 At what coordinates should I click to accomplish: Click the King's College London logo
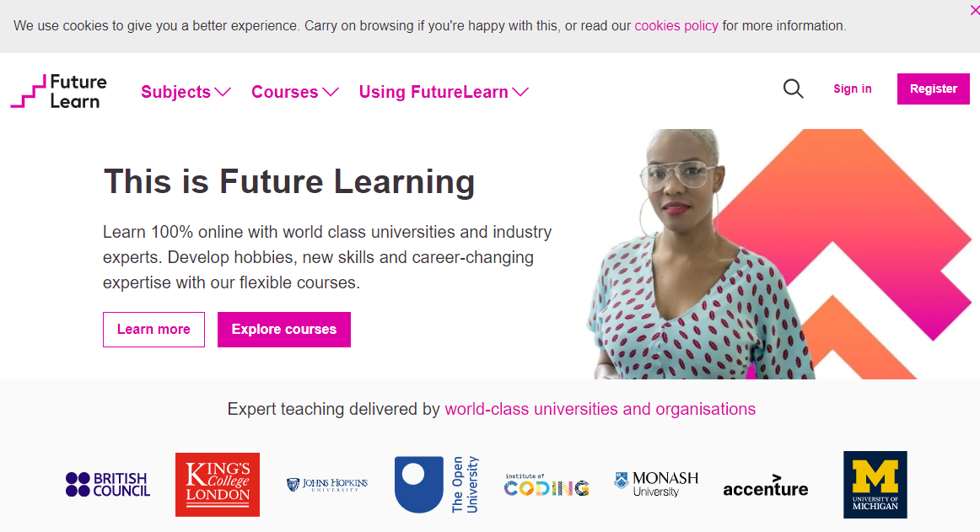tap(217, 485)
